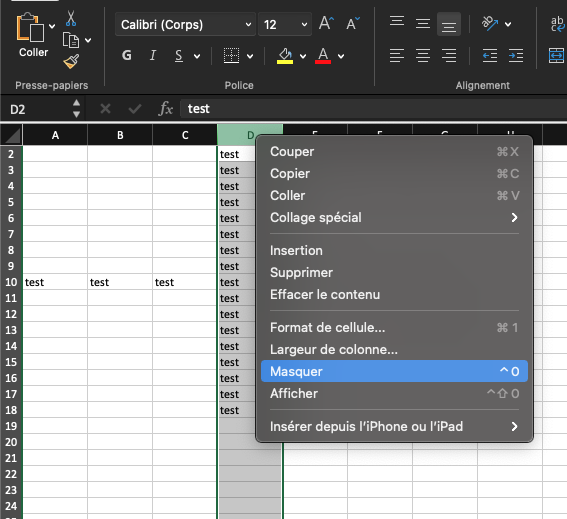
Task: Open the Calibri (Corps) font dropdown
Action: [186, 24]
